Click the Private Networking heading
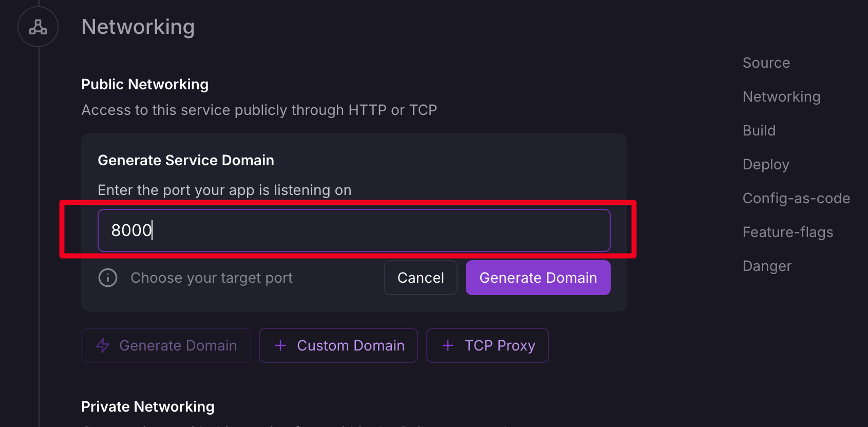This screenshot has width=868, height=427. coord(148,406)
